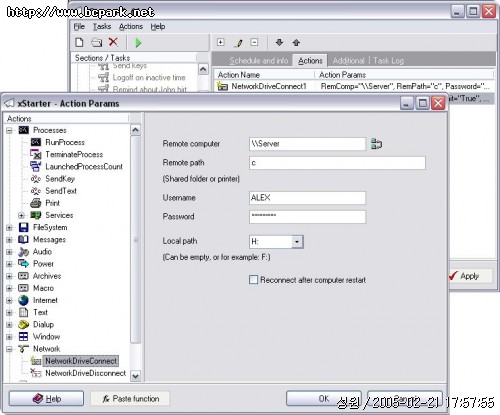Screen dimensions: 500x415
Task: Click the Archives category icon
Action: click(23, 276)
